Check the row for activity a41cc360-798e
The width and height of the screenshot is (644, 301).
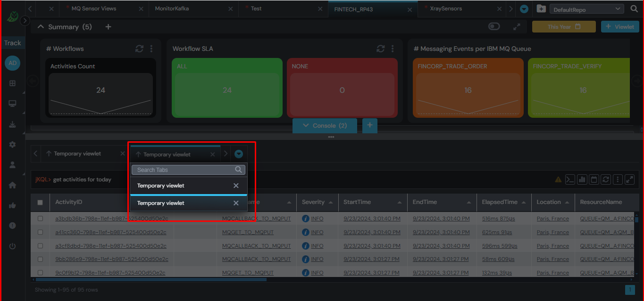point(40,232)
